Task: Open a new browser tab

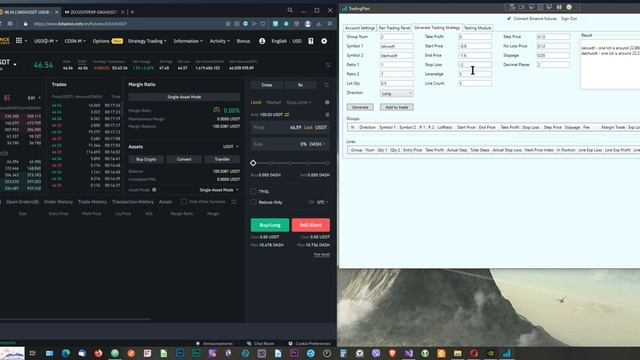Action: tap(132, 12)
